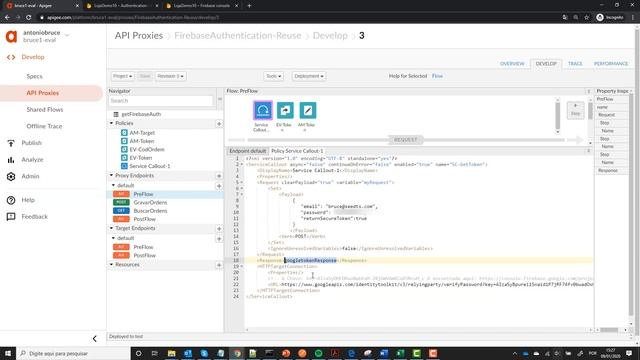
Task: Open the getFirebaseAuth proxy item
Action: (141, 114)
